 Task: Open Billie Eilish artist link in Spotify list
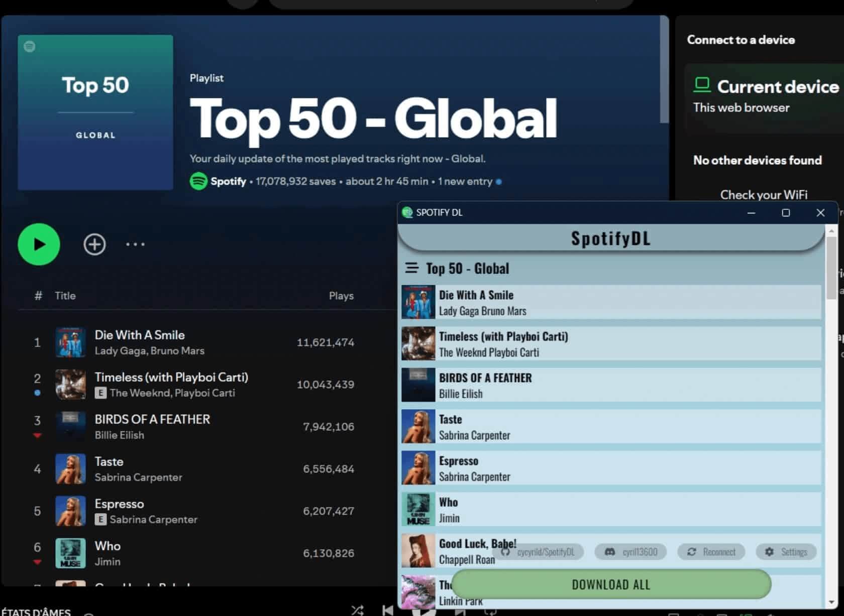pos(119,435)
